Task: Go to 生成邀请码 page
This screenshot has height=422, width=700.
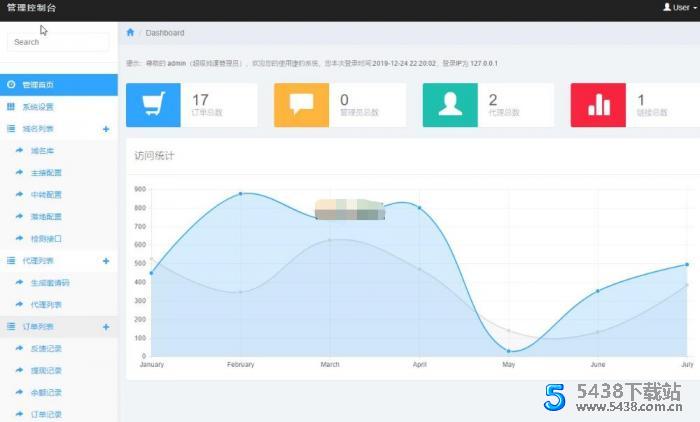Action: 50,283
